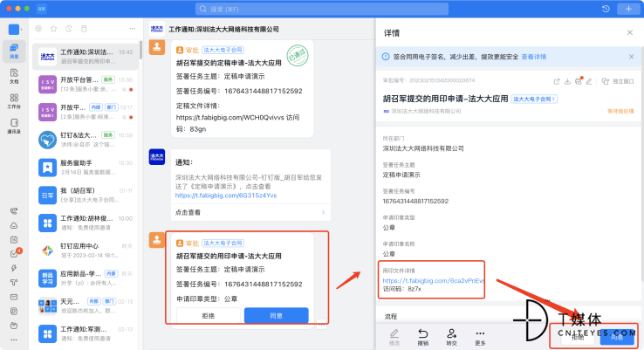The width and height of the screenshot is (644, 350).
Task: Open the cloud drive icon in sidebar
Action: point(14,225)
